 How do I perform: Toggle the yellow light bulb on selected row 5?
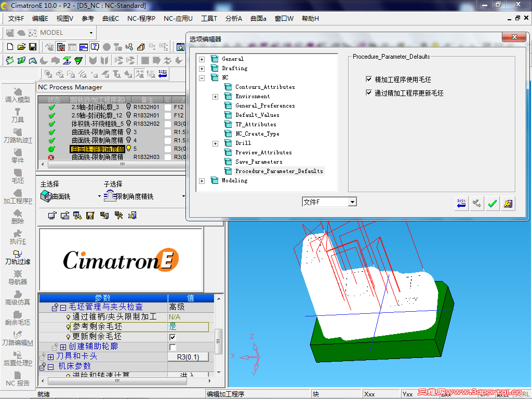[129, 148]
